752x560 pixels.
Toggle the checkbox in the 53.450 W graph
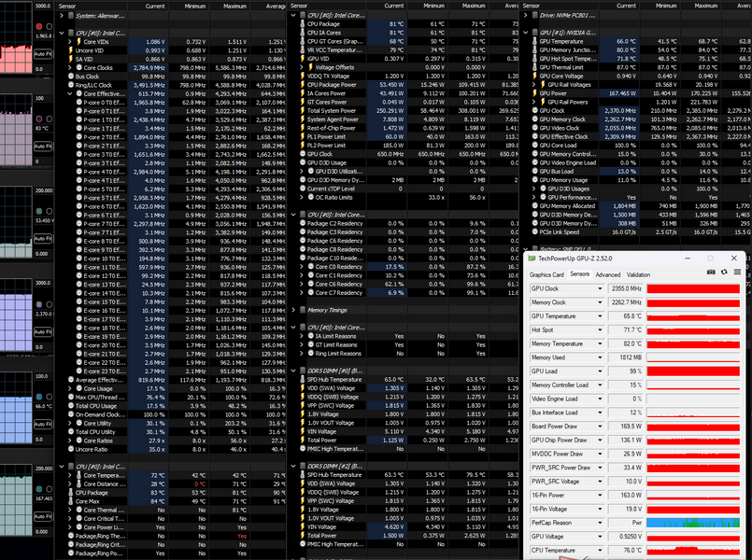tap(49, 211)
